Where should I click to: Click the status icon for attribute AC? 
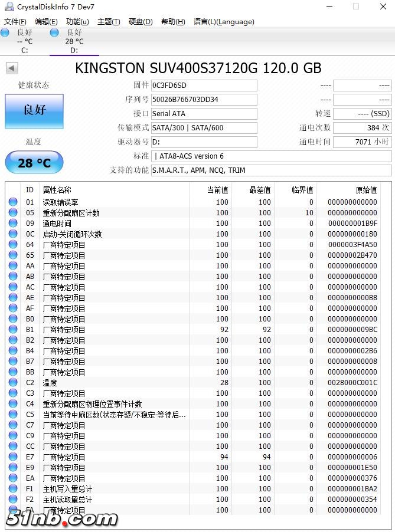coord(13,287)
